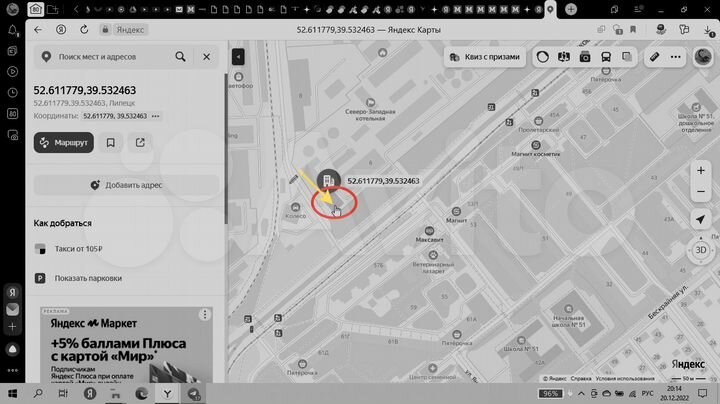Image resolution: width=720 pixels, height=404 pixels.
Task: Select Такси от 105₽ option
Action: click(x=79, y=249)
